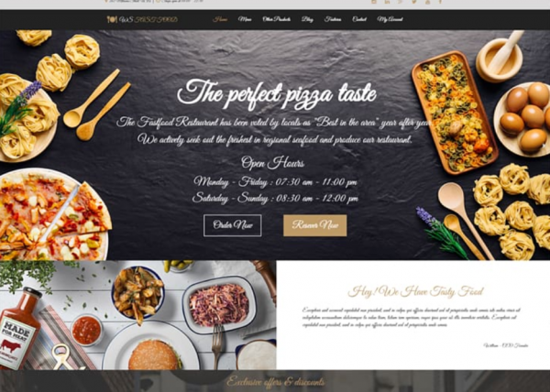Go to the Contact page link
Viewport: 550px width, 392px height.
tap(359, 19)
